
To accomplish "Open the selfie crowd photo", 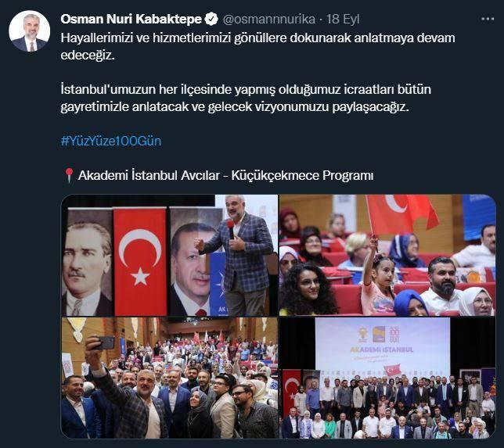I will pyautogui.click(x=170, y=378).
